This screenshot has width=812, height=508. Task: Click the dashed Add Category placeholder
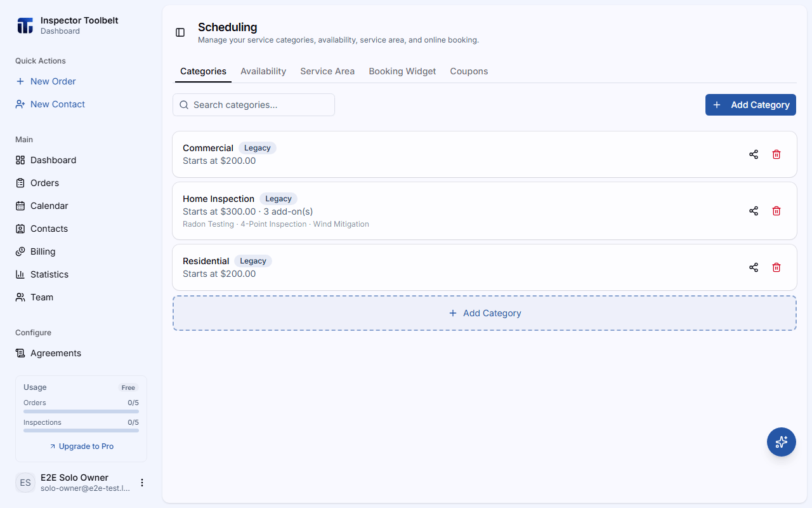coord(485,313)
